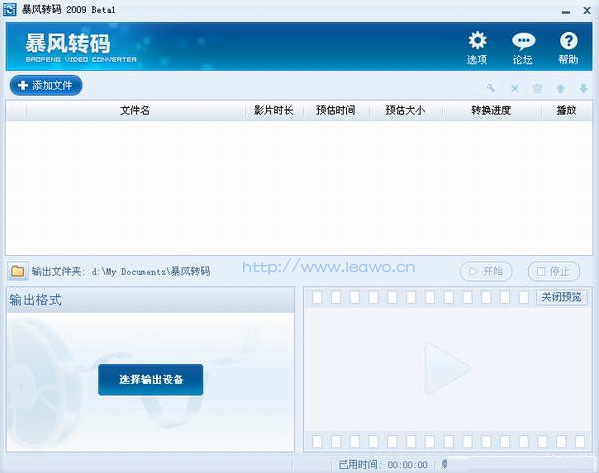Click the move-down arrow toolbar icon
This screenshot has width=599, height=473.
[x=583, y=89]
